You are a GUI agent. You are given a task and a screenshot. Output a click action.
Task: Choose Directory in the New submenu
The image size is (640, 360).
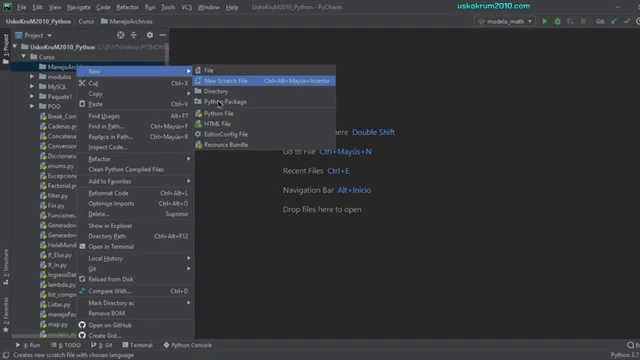point(264,91)
